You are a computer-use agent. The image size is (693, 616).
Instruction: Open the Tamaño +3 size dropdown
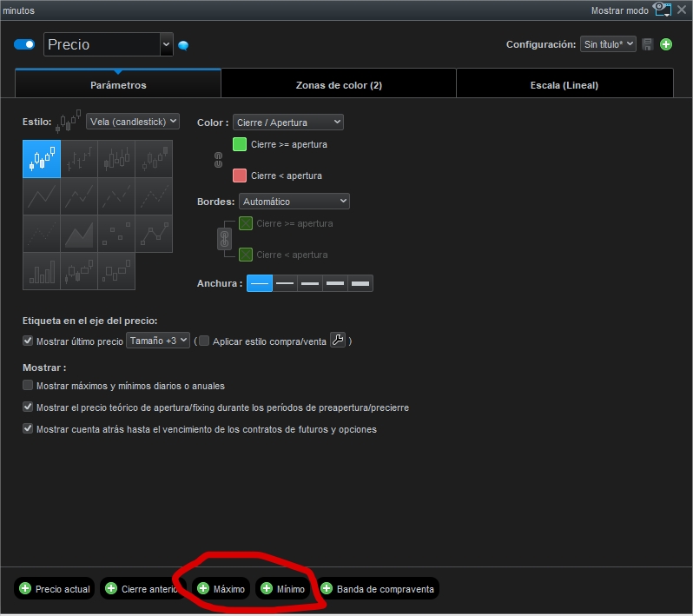(158, 341)
